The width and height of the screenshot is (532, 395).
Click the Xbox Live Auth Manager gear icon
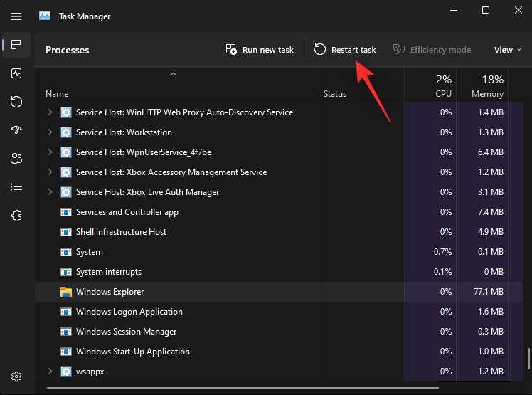[66, 192]
